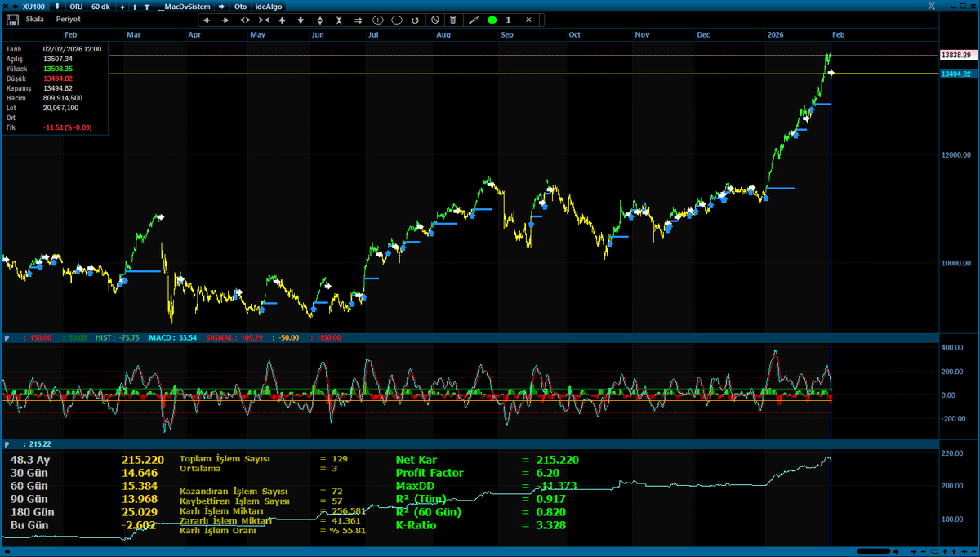Click the Toplam İşlem Sayısı label

click(x=225, y=459)
